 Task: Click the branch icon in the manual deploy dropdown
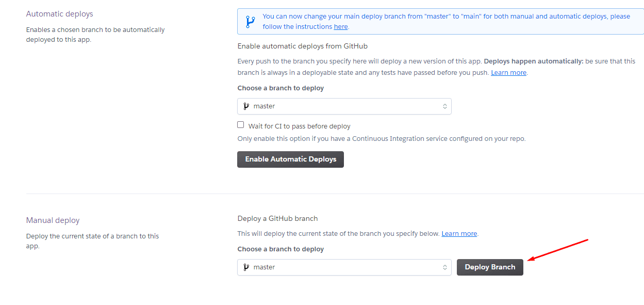pos(246,267)
